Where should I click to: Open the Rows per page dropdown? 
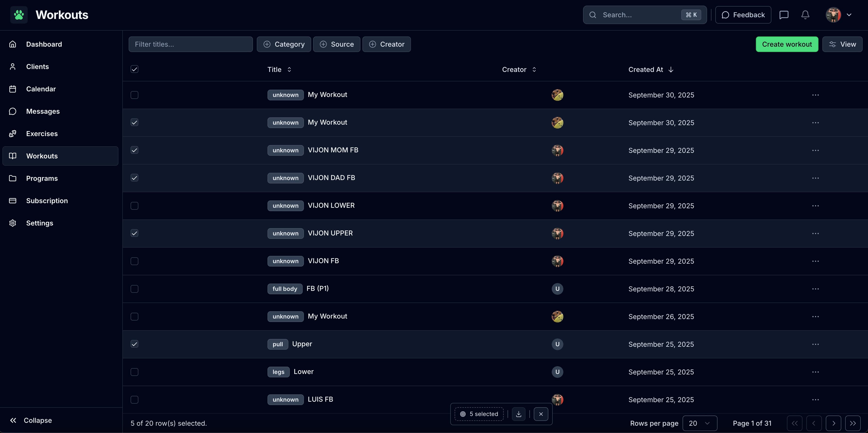[x=700, y=423]
